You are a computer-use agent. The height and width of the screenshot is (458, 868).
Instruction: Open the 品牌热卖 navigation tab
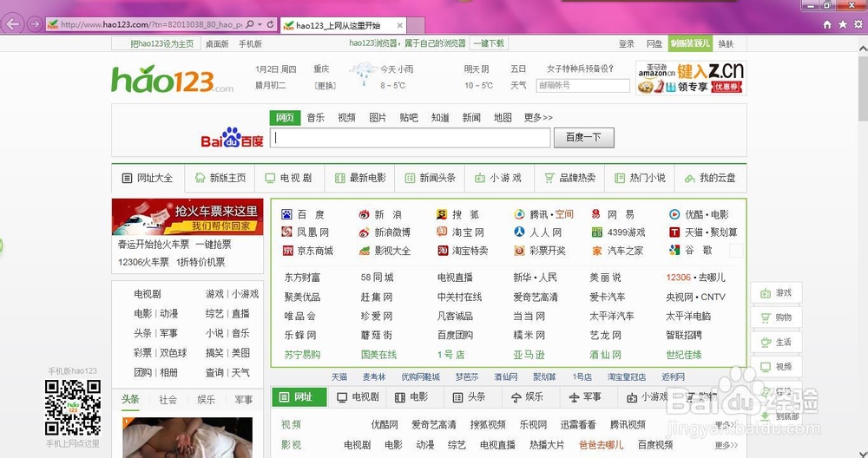pos(569,178)
